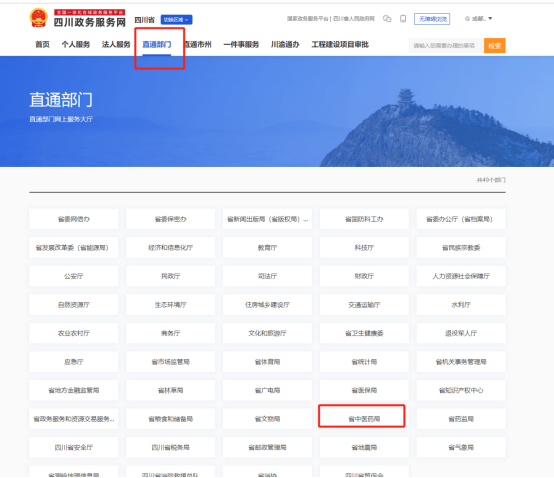
Task: Open the 自然资源厅 card
Action: (74, 305)
